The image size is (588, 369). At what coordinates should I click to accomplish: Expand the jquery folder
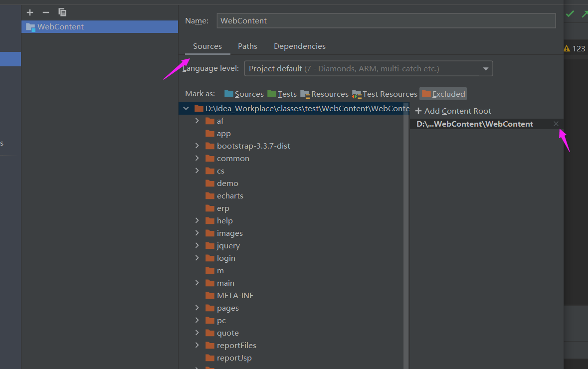coord(197,245)
